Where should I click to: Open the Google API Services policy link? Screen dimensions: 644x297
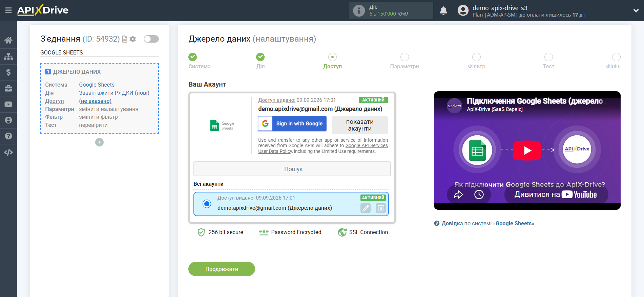point(367,146)
